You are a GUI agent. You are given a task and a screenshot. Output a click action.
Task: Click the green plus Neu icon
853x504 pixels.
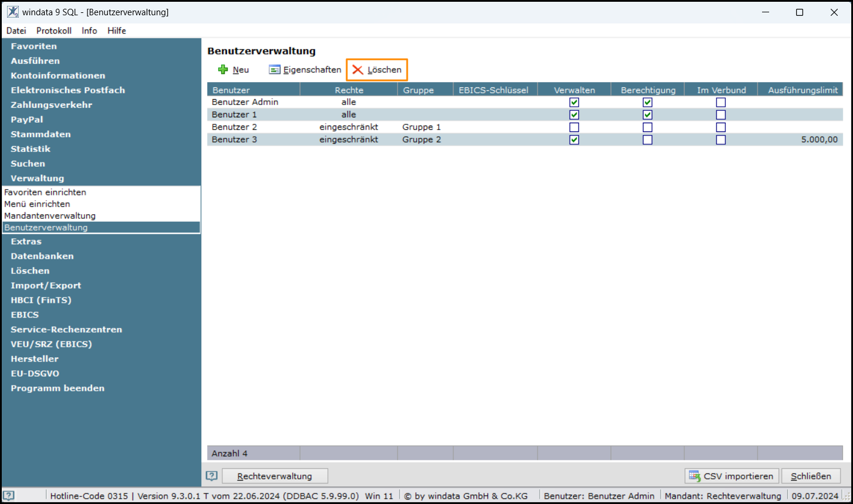click(223, 70)
